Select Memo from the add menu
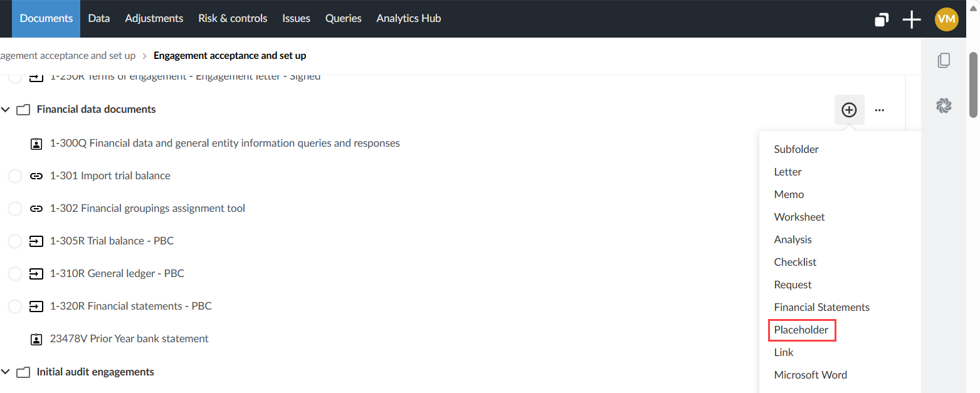This screenshot has height=393, width=980. 789,194
